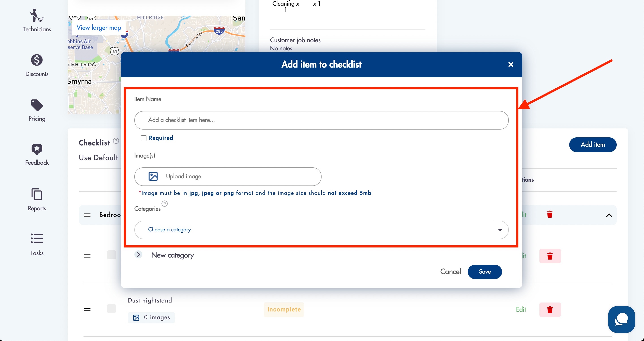Screen dimensions: 644x341
Task: Delete Dust nightstand using trash icon
Action: (550, 309)
